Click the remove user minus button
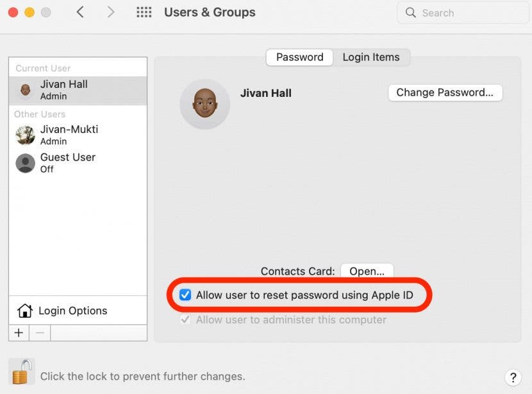532x394 pixels. (x=40, y=332)
